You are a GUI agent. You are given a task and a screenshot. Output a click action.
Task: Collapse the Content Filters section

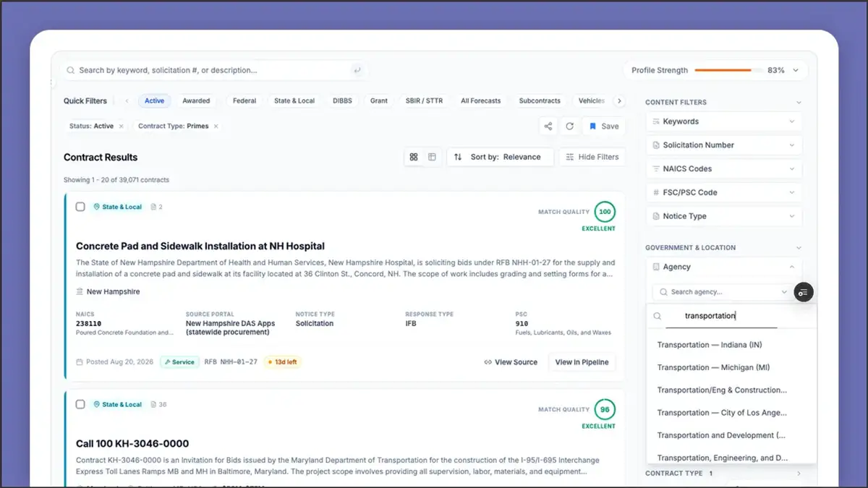799,103
